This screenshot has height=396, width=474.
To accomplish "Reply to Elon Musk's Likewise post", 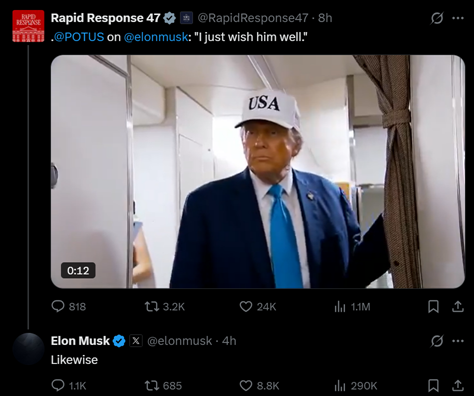I will [x=68, y=386].
